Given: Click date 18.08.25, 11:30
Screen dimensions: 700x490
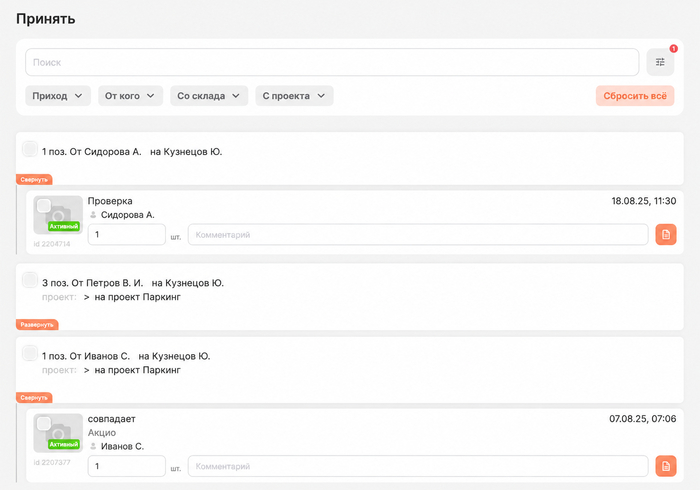Looking at the screenshot, I should point(643,201).
